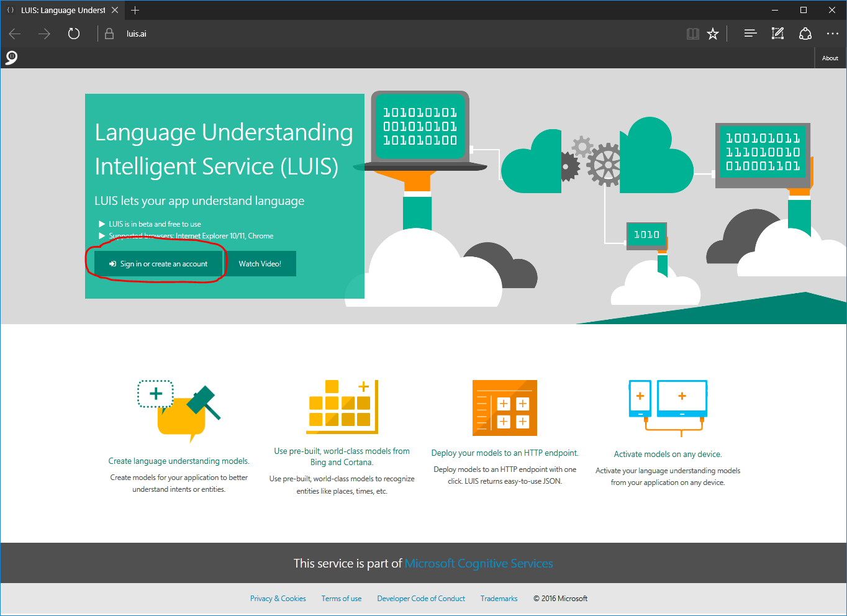This screenshot has width=847, height=616.
Task: Click 'Deploy your models to an HTTP endpoint.'
Action: (505, 453)
